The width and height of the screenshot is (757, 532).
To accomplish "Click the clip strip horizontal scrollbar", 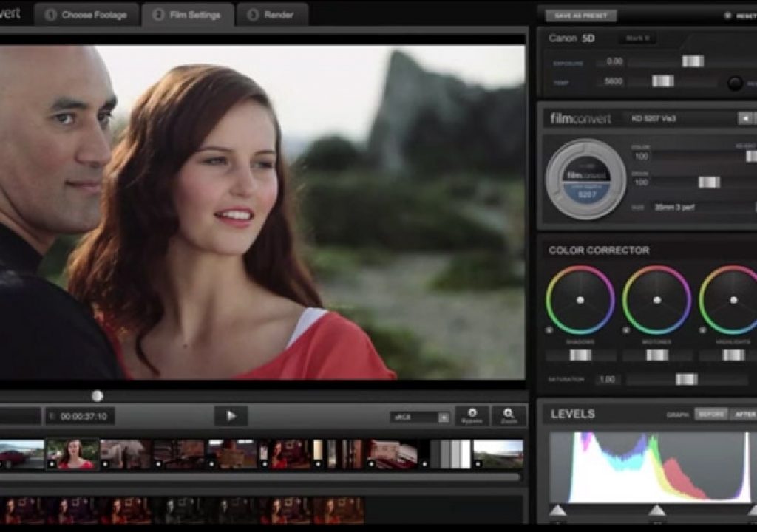I will (x=259, y=477).
